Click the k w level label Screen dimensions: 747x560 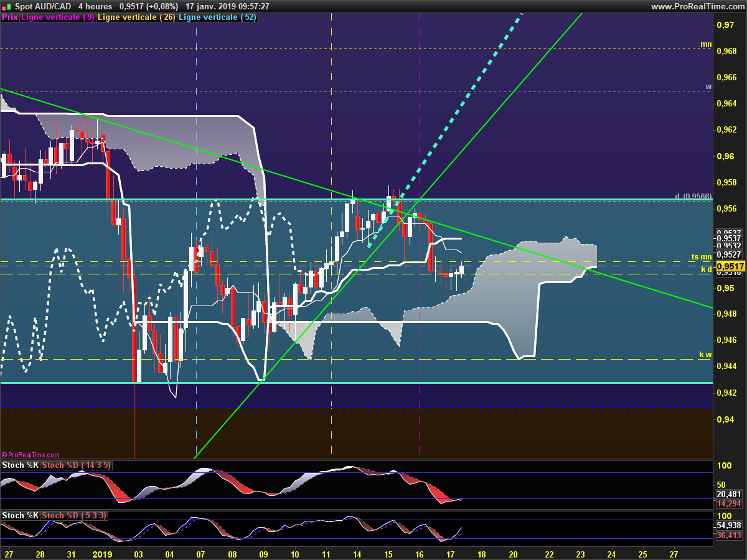click(x=705, y=354)
